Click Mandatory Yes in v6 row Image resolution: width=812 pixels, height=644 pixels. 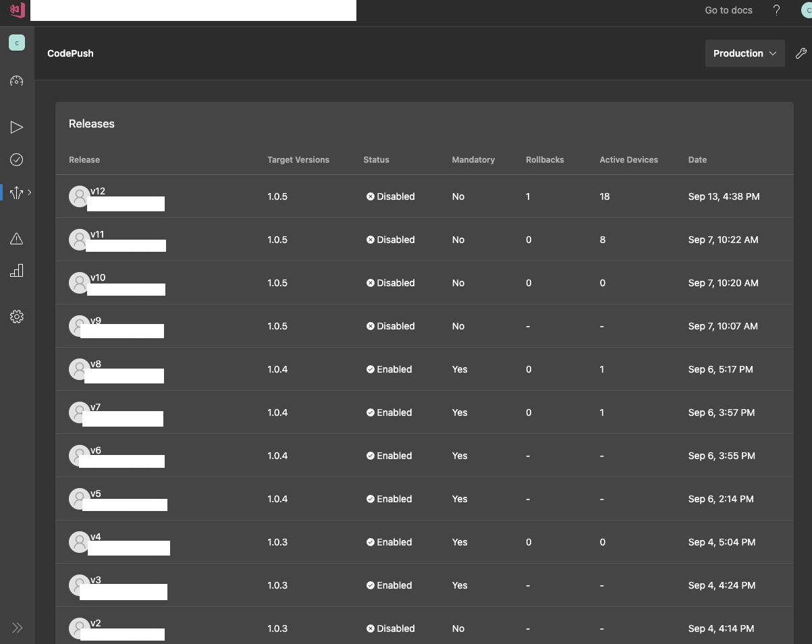(460, 456)
